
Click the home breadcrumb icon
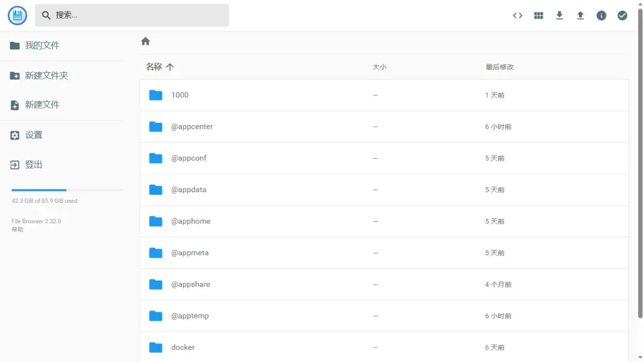pos(145,41)
